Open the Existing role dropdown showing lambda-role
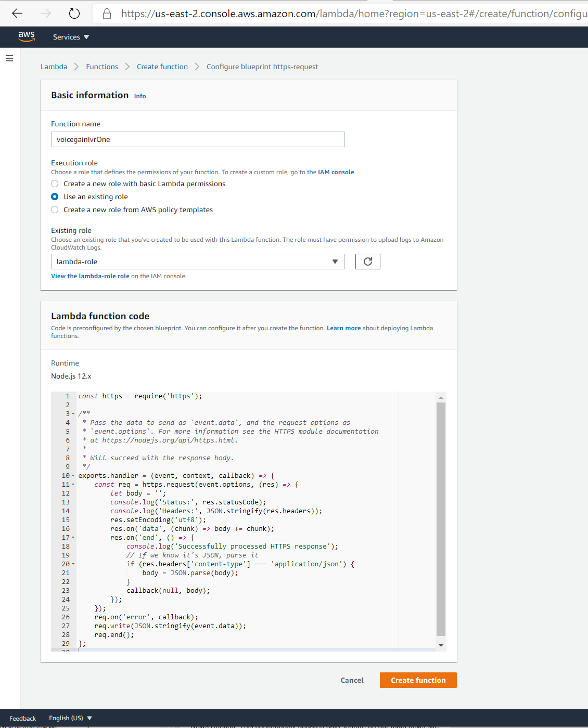This screenshot has height=728, width=588. click(x=198, y=262)
